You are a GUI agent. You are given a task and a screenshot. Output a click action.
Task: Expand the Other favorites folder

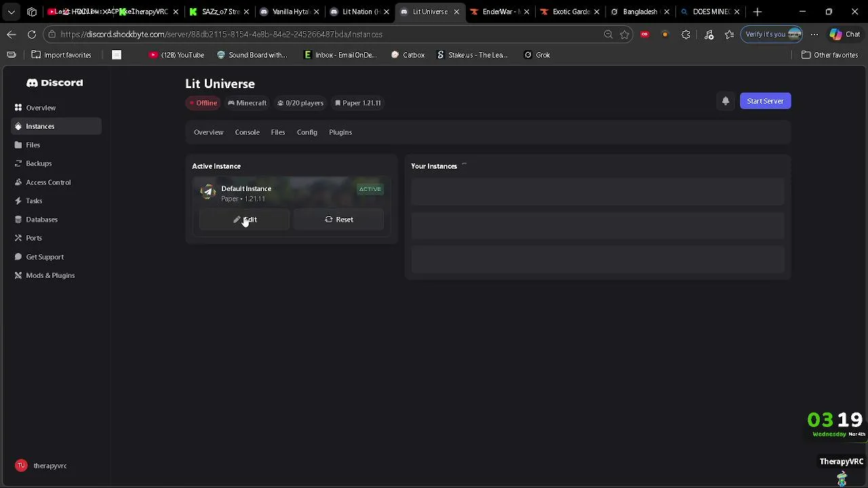(829, 55)
